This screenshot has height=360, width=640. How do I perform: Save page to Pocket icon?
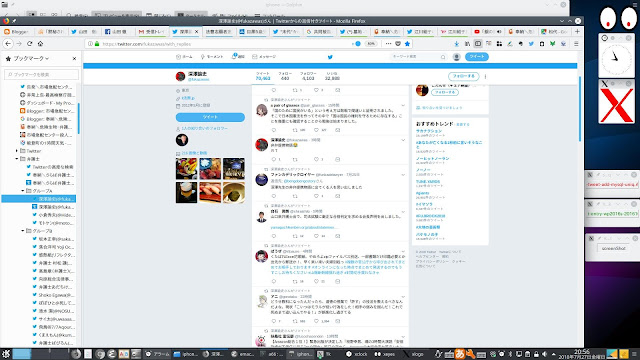[398, 44]
